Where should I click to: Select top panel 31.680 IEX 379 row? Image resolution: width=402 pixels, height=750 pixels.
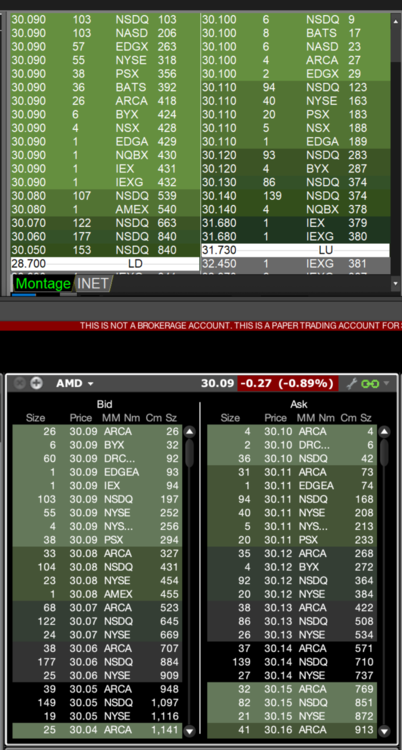pos(295,223)
